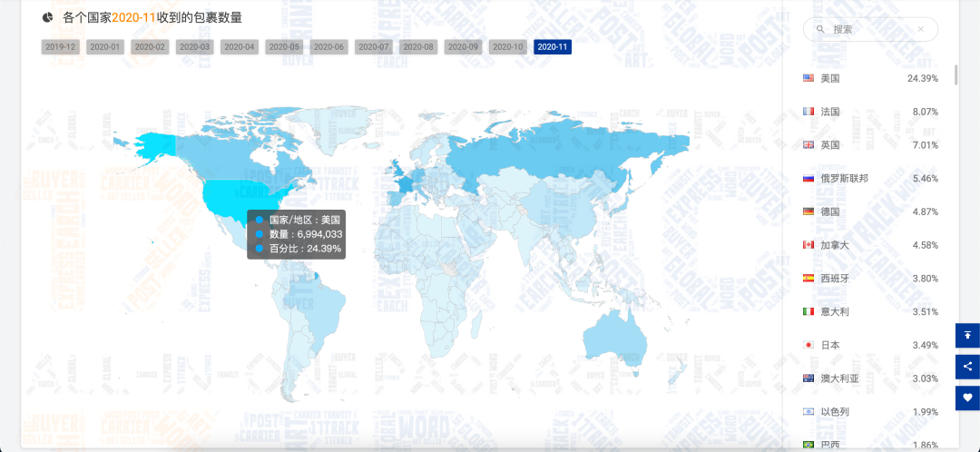The width and height of the screenshot is (980, 452).
Task: Click the pie chart icon beside the title
Action: tap(47, 17)
